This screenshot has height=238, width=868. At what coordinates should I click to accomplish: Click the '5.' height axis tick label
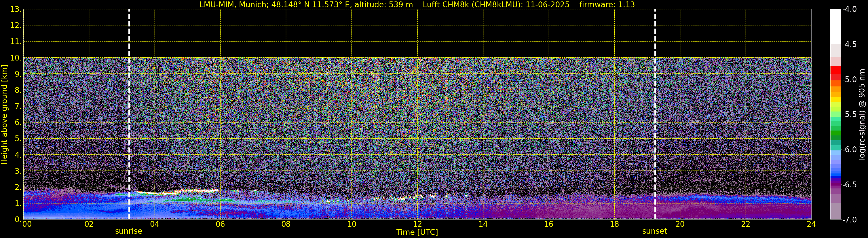pyautogui.click(x=18, y=139)
